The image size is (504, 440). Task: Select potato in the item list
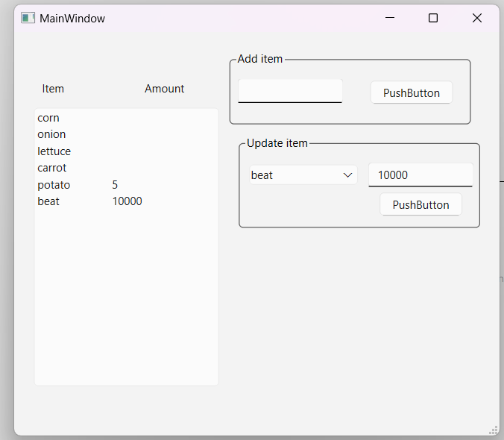(54, 185)
